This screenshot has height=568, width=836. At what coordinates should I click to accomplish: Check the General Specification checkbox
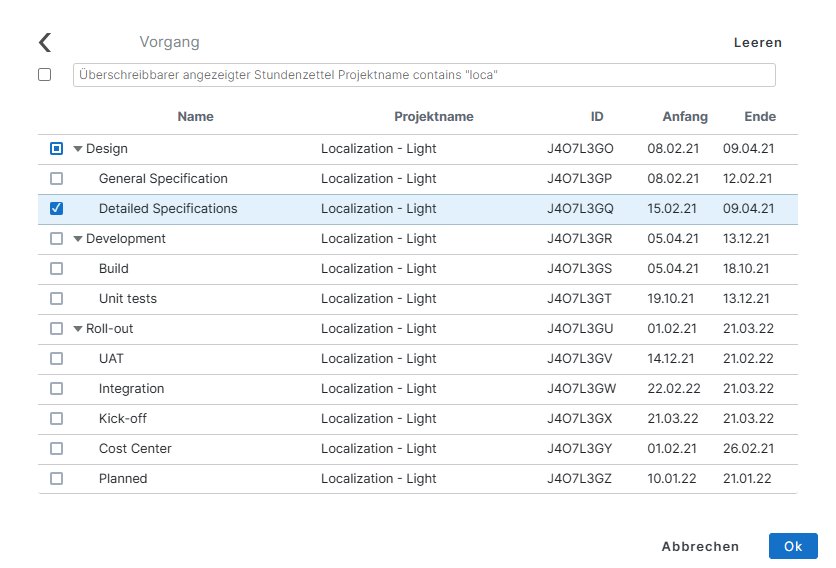click(56, 179)
